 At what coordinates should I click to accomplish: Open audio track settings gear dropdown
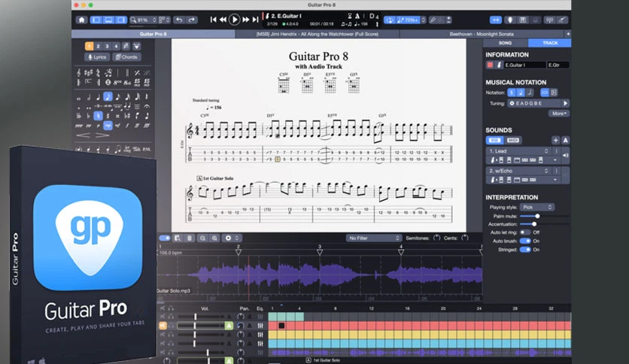pyautogui.click(x=232, y=238)
